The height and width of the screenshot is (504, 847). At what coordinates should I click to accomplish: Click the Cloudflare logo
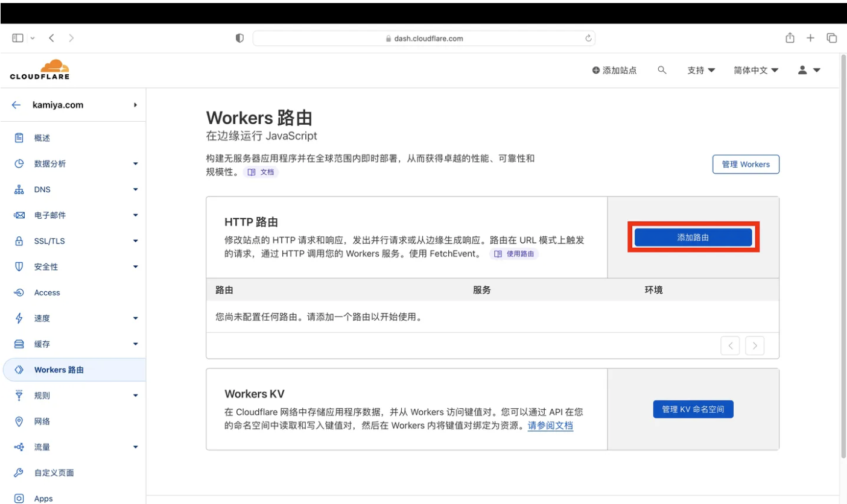tap(40, 70)
